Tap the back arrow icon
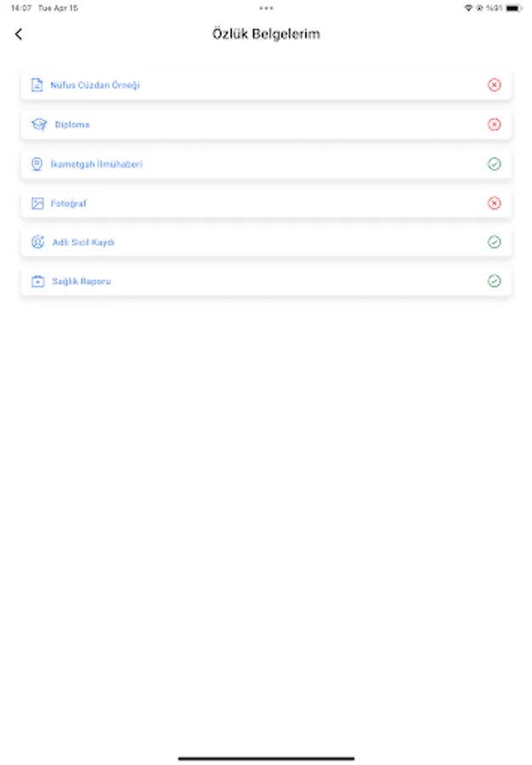The image size is (532, 765). point(19,35)
